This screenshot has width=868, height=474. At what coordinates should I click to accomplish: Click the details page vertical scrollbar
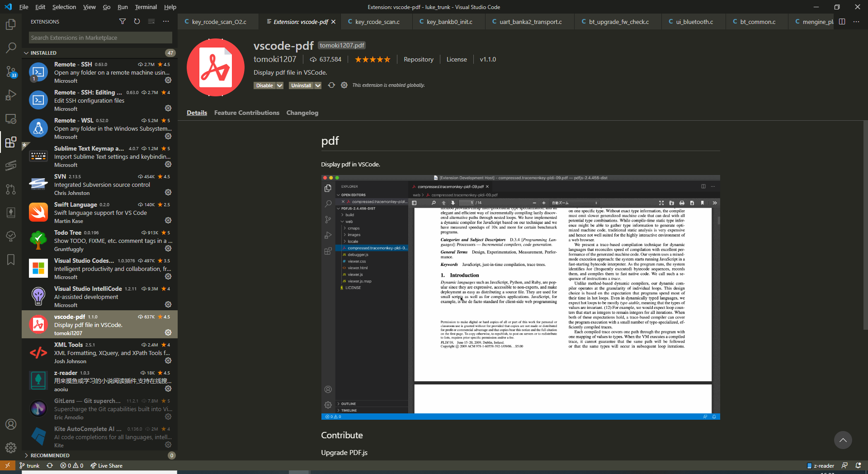(865, 225)
